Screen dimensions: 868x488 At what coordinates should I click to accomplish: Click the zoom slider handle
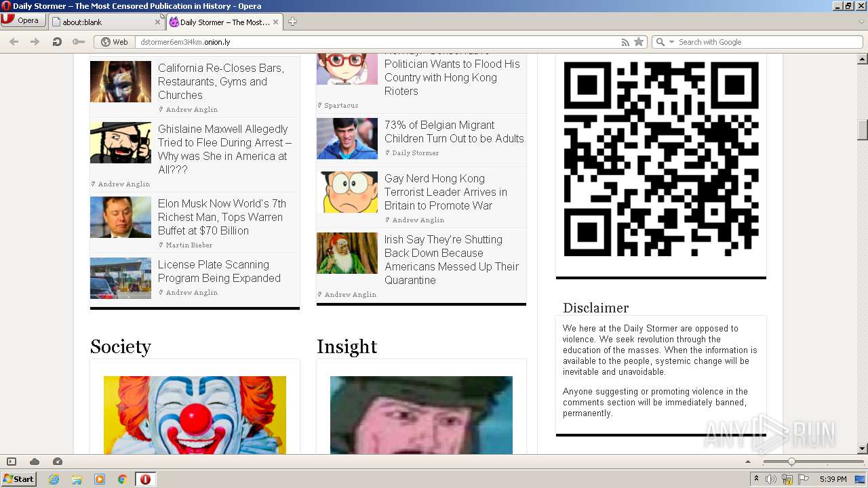tap(791, 462)
